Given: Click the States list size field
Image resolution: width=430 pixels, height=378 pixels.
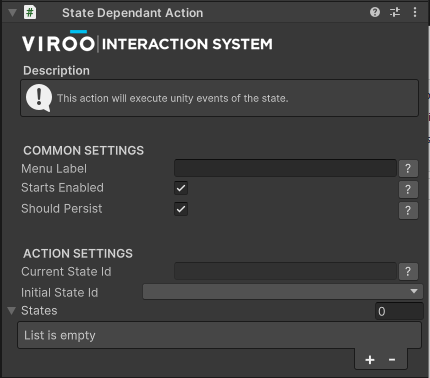Looking at the screenshot, I should coord(399,311).
